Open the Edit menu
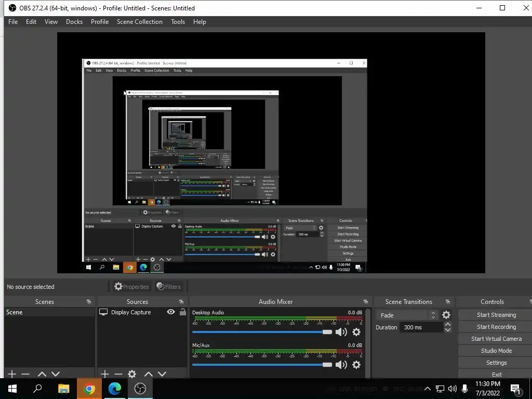The width and height of the screenshot is (532, 399). 31,22
